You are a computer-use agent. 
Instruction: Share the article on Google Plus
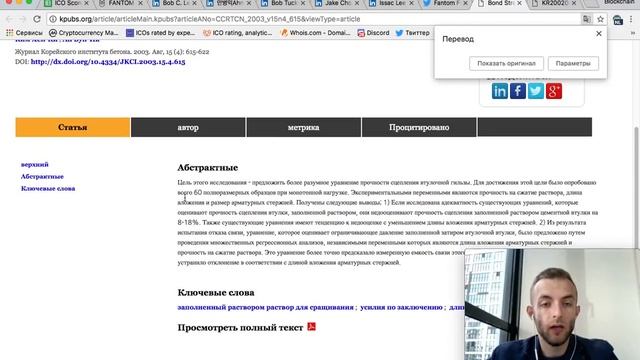tap(553, 91)
